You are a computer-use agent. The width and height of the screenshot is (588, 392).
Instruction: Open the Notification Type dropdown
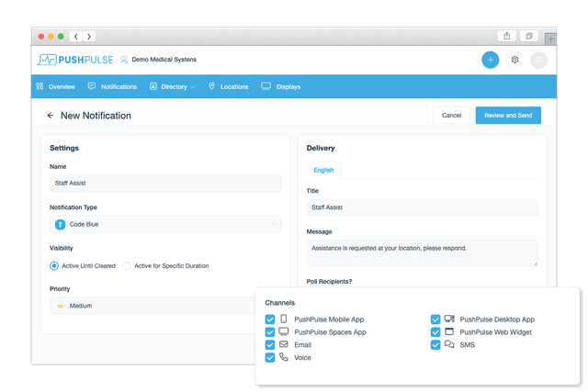pos(165,224)
